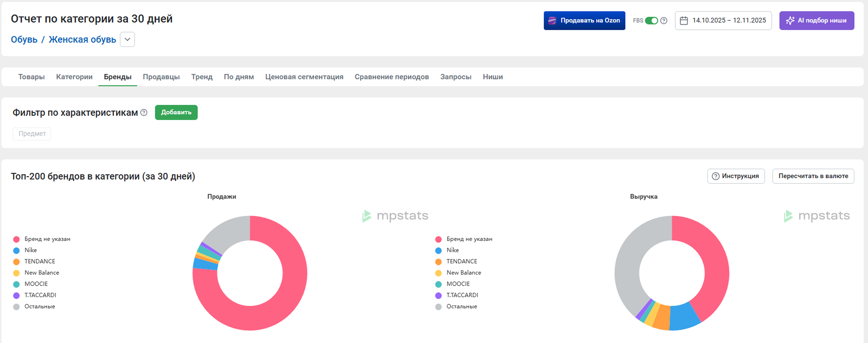868x343 pixels.
Task: Click the help icon beside Фильтр по характеристикам
Action: point(144,112)
